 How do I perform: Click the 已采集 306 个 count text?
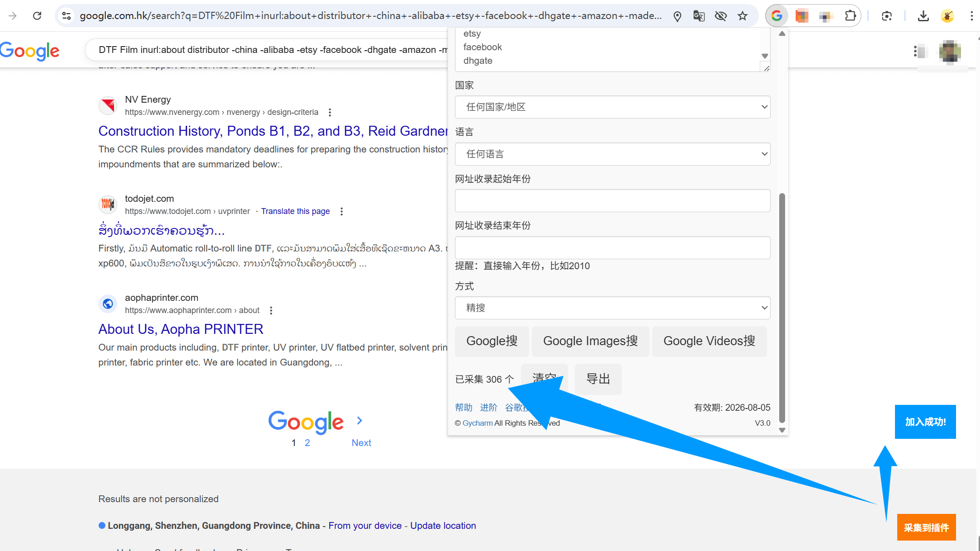(484, 380)
